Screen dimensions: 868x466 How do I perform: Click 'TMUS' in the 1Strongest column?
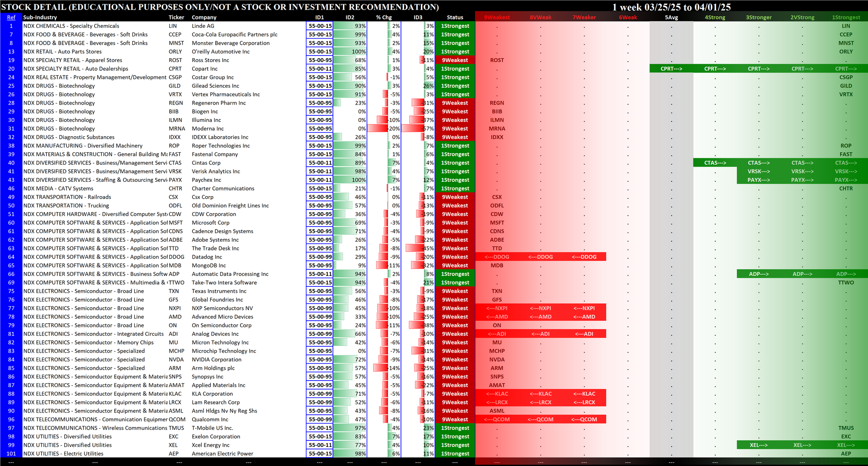pos(846,428)
